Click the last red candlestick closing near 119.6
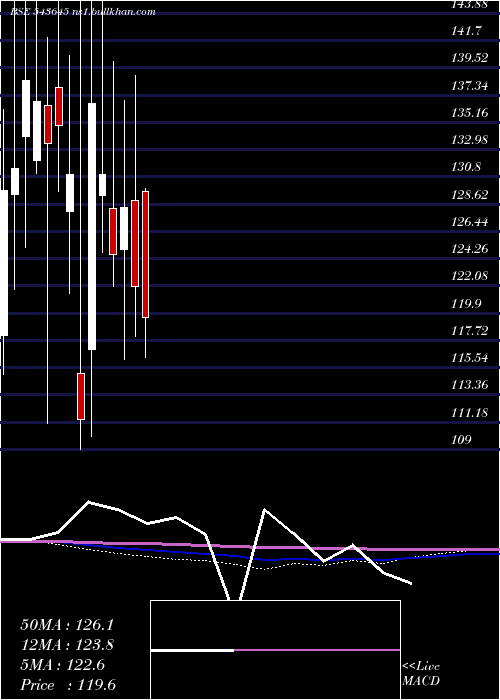The height and width of the screenshot is (700, 500). tap(146, 254)
